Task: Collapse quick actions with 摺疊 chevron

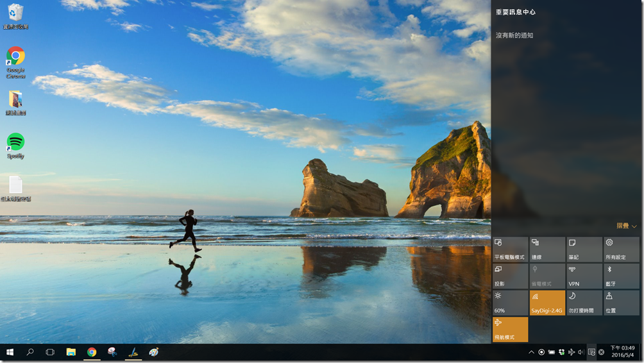Action: pyautogui.click(x=627, y=226)
